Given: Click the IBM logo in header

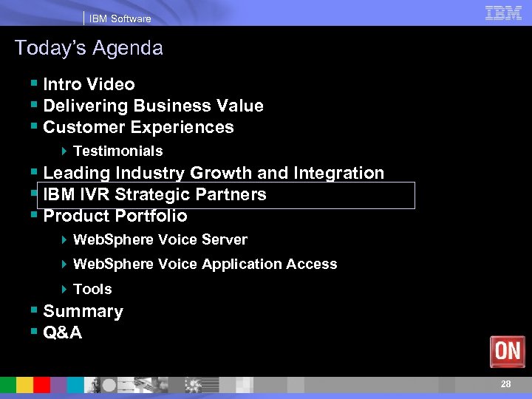Looking at the screenshot, I should point(503,13).
